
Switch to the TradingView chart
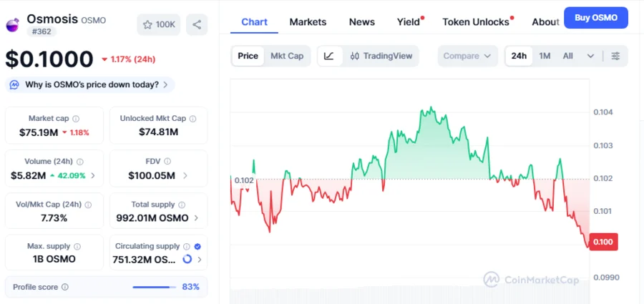click(x=381, y=56)
